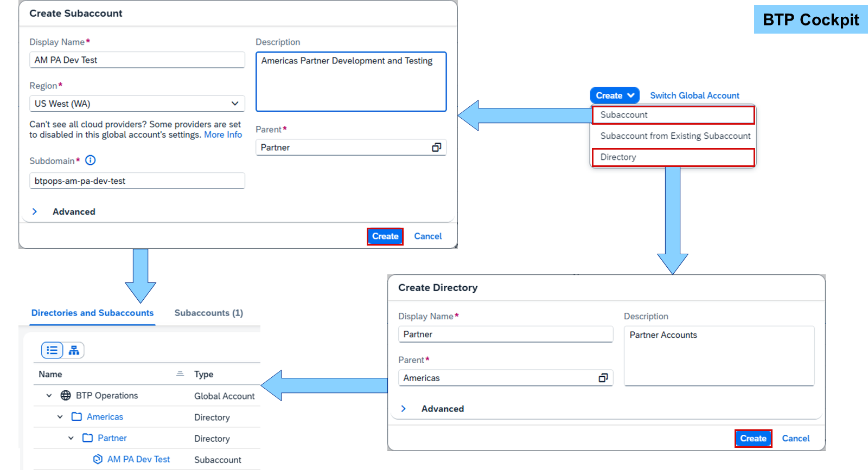
Task: Open value help icon in Americas parent field
Action: [603, 378]
